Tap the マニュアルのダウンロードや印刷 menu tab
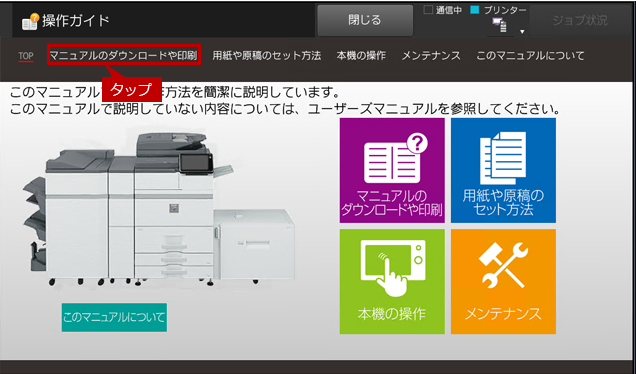Image resolution: width=636 pixels, height=374 pixels. 124,55
